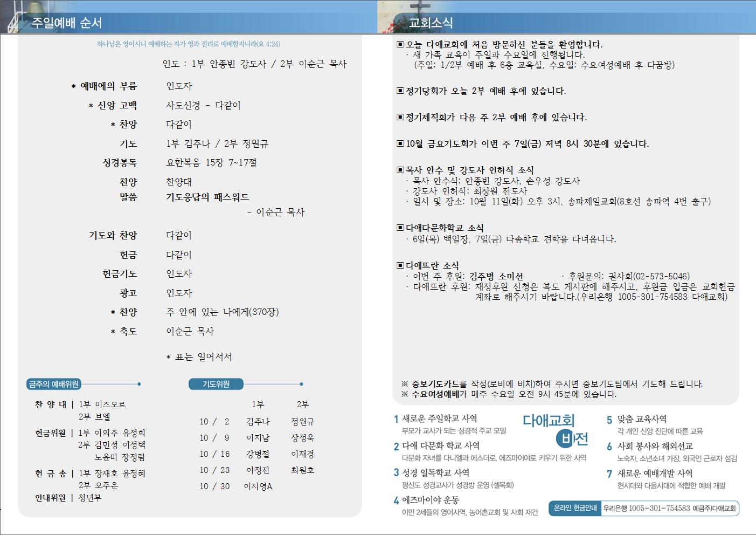
Task: Click the 기도위원 label badge
Action: click(216, 384)
